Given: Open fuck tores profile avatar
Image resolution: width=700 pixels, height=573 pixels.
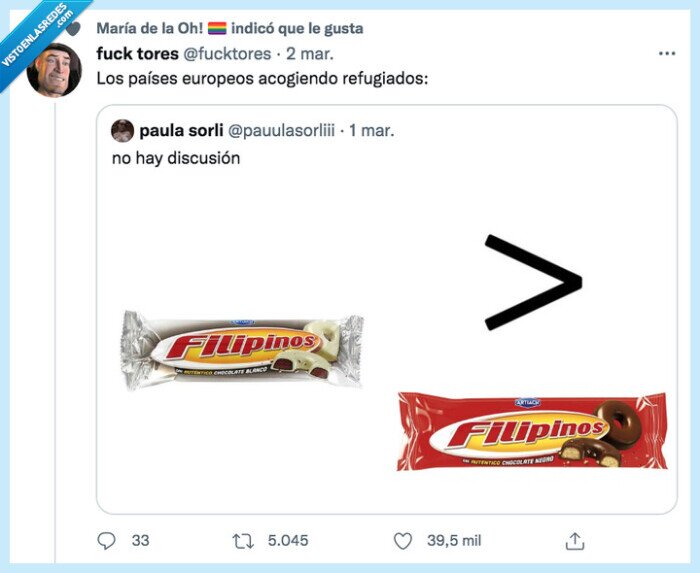Looking at the screenshot, I should (x=54, y=69).
